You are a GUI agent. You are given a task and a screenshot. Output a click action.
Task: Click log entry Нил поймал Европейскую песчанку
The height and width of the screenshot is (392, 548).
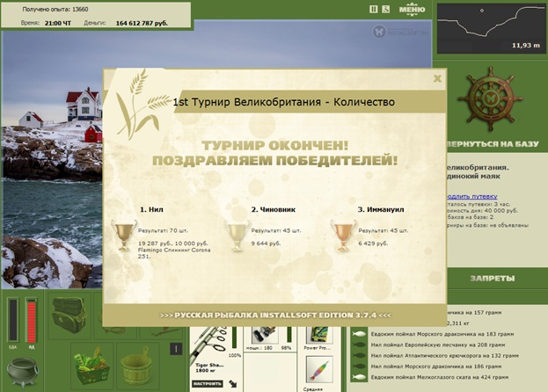(x=438, y=345)
